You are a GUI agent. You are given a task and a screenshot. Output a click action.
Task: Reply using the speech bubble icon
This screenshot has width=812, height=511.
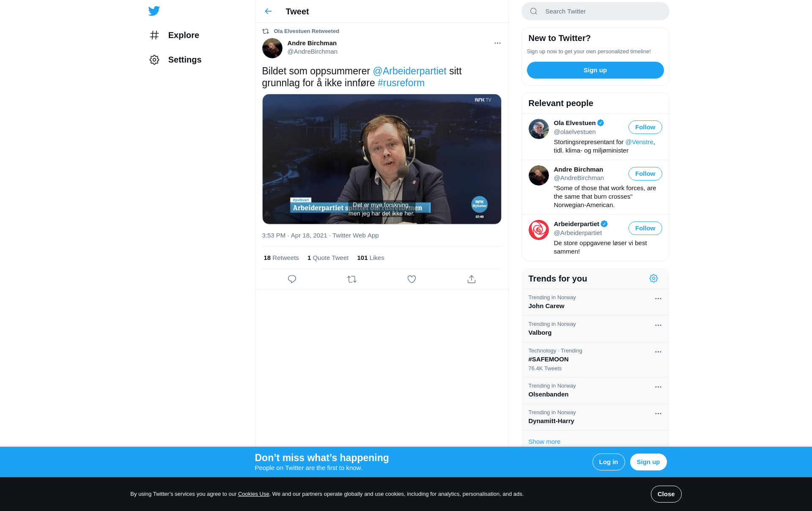292,279
